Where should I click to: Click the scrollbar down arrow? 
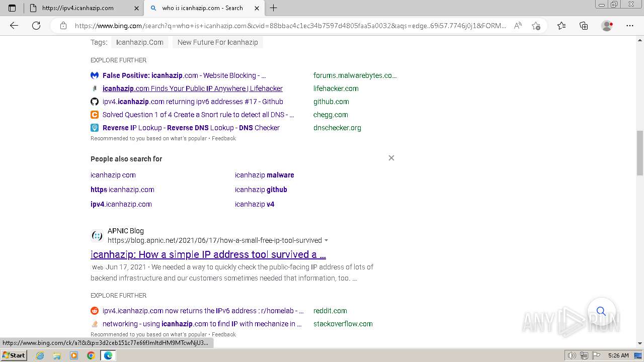[640, 343]
